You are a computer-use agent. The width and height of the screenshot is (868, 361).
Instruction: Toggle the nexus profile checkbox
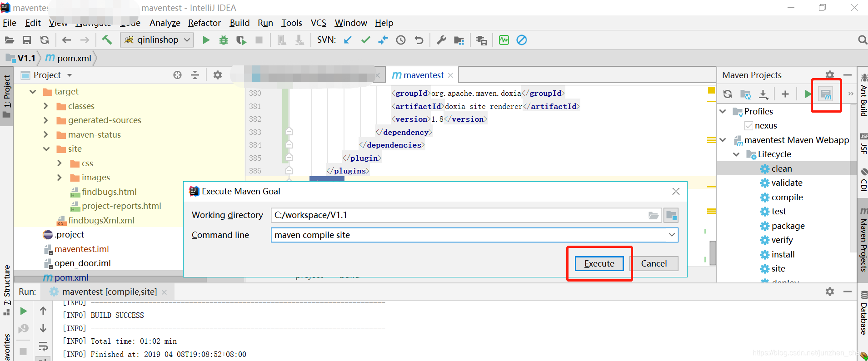pos(748,126)
